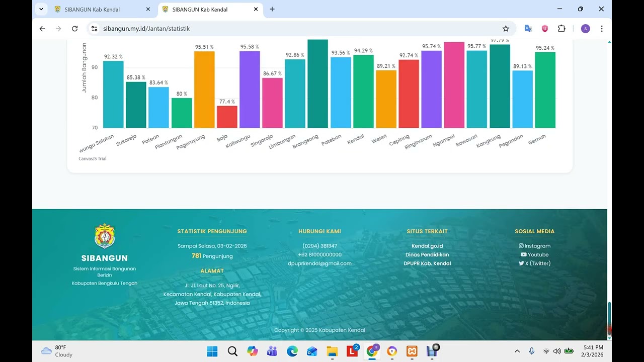This screenshot has height=362, width=644.
Task: Open the Youtube social link
Action: pyautogui.click(x=534, y=254)
